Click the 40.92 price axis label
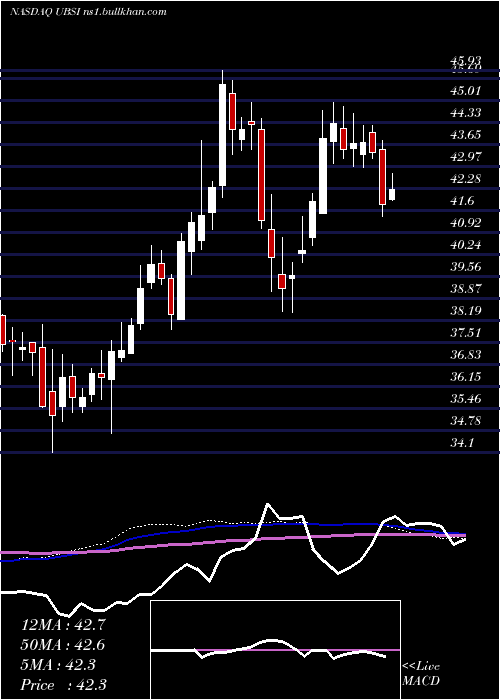The height and width of the screenshot is (700, 500). [465, 223]
